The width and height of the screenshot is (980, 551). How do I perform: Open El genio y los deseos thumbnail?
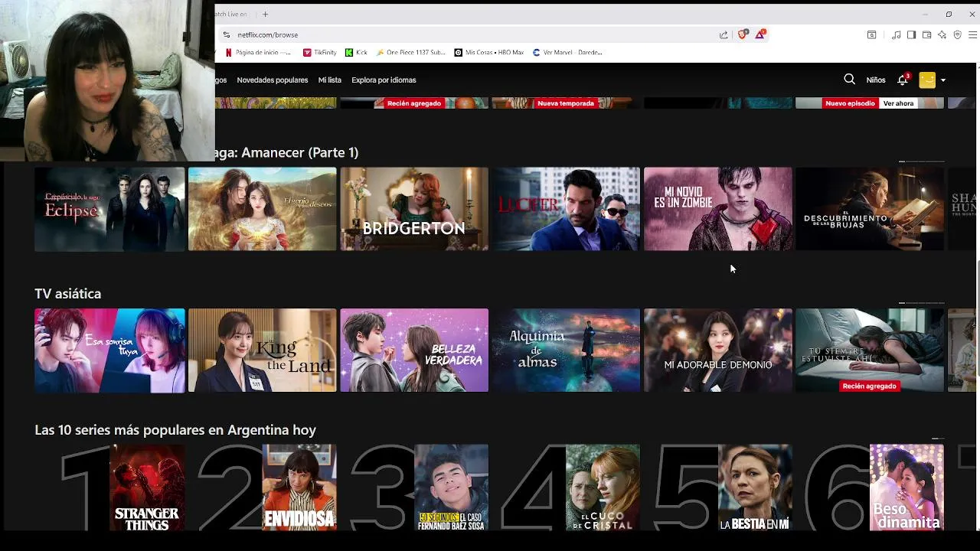click(x=262, y=209)
